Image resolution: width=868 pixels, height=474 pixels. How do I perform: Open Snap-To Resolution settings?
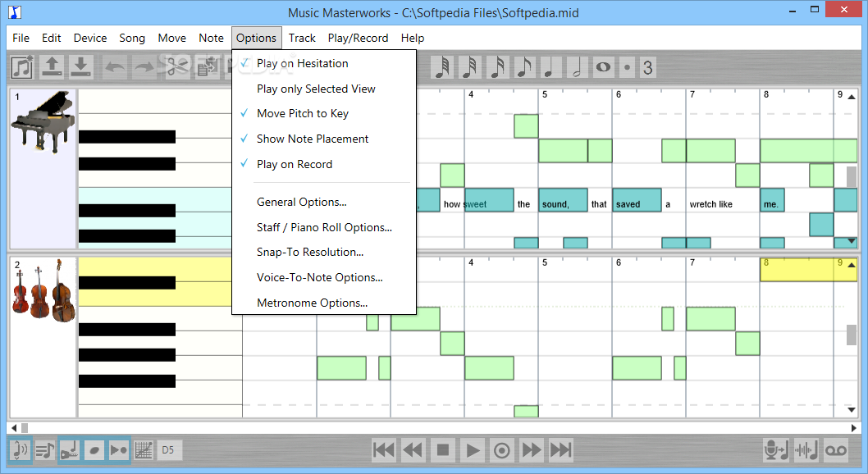[x=324, y=252]
